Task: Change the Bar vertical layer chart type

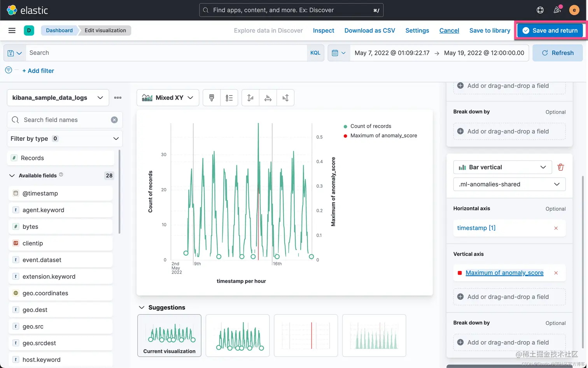Action: pos(502,167)
